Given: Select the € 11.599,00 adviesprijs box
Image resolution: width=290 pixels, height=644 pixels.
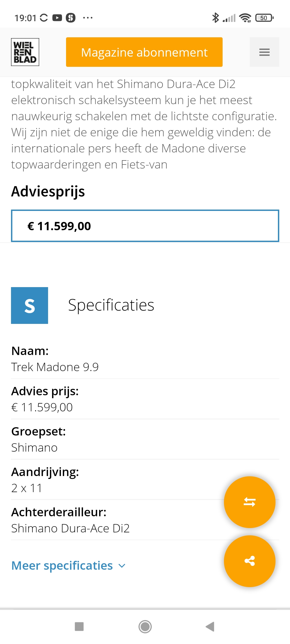Looking at the screenshot, I should (x=145, y=226).
